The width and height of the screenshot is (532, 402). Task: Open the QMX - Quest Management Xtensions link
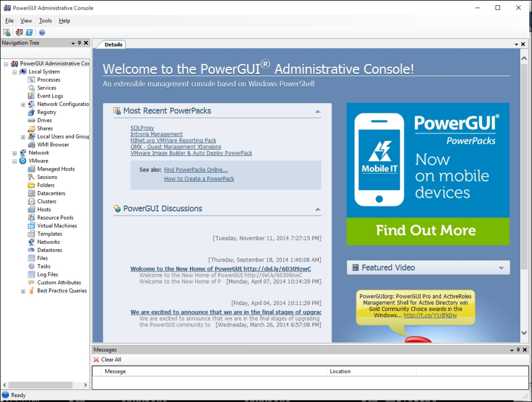176,146
